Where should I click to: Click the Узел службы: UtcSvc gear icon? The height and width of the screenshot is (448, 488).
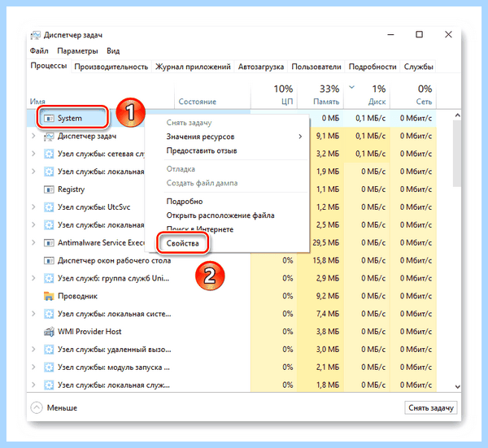49,207
